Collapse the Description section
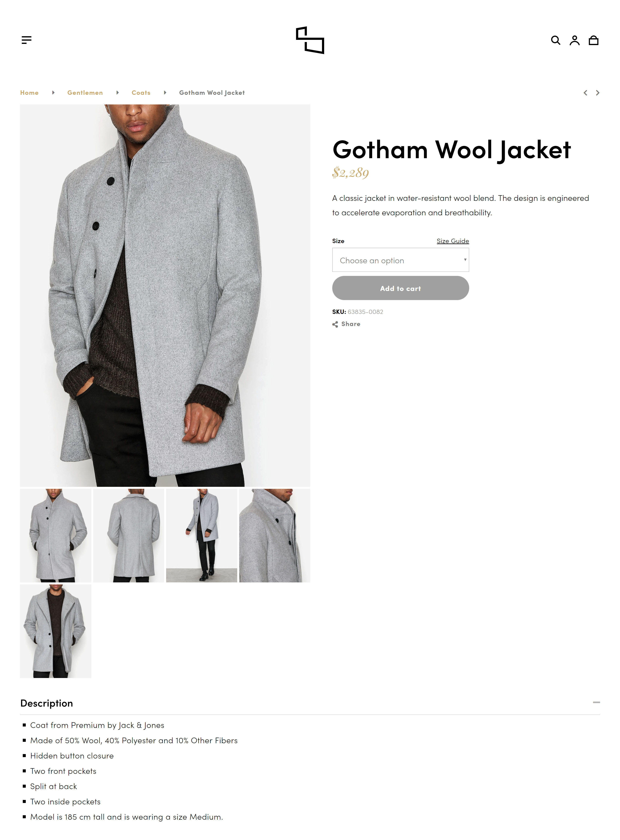Screen dimensions: 620x840 click(596, 702)
